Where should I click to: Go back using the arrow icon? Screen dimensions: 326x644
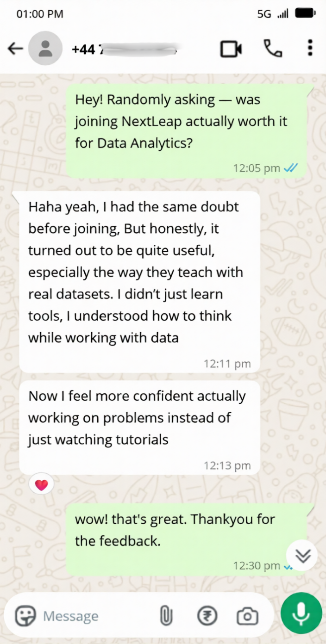15,48
